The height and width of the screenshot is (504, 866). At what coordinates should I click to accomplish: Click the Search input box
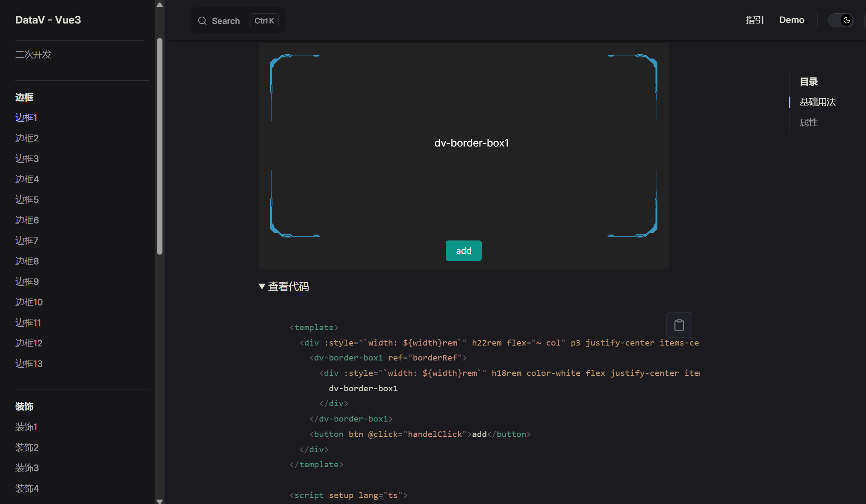pos(225,21)
